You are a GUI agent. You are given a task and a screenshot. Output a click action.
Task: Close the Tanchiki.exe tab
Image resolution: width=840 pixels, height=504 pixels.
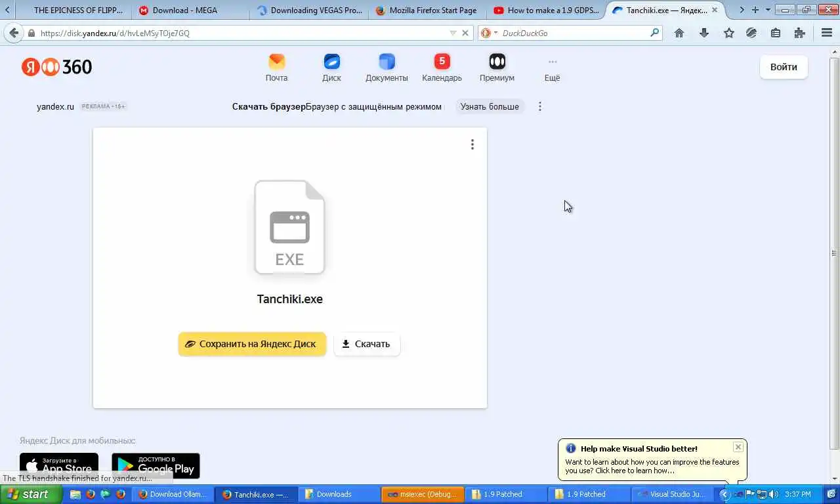coord(715,10)
